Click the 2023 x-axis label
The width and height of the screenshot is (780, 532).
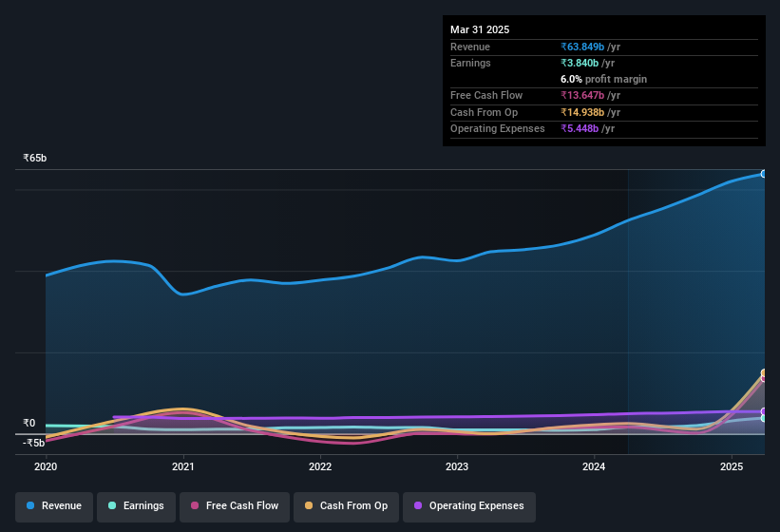[x=457, y=466]
